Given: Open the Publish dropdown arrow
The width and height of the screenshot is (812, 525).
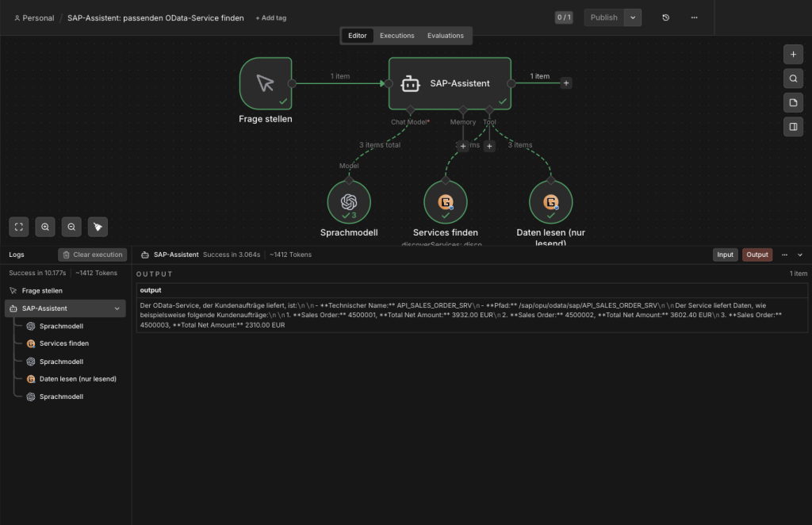Looking at the screenshot, I should pos(633,17).
